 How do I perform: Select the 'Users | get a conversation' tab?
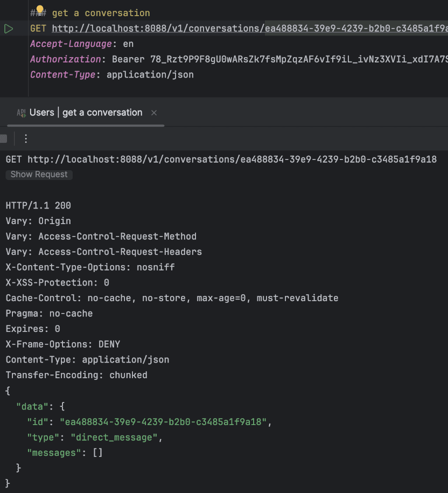tap(86, 113)
